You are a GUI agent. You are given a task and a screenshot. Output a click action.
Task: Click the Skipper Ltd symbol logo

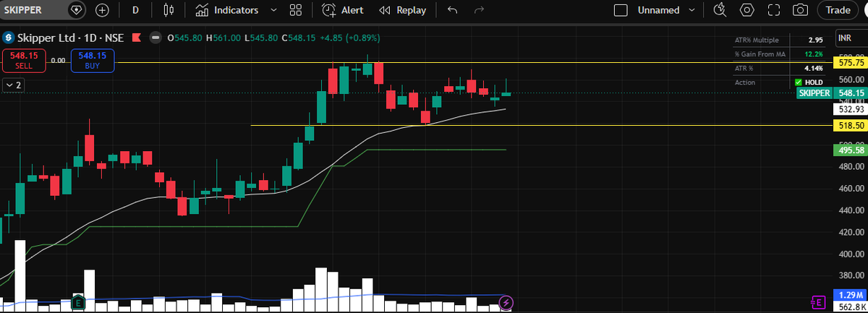(8, 38)
